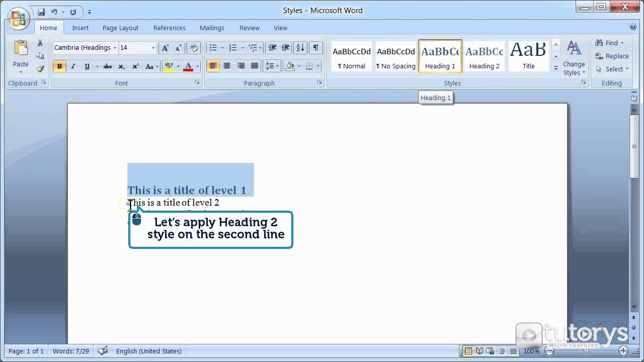Undo last action in Quick Access Toolbar

pyautogui.click(x=54, y=12)
